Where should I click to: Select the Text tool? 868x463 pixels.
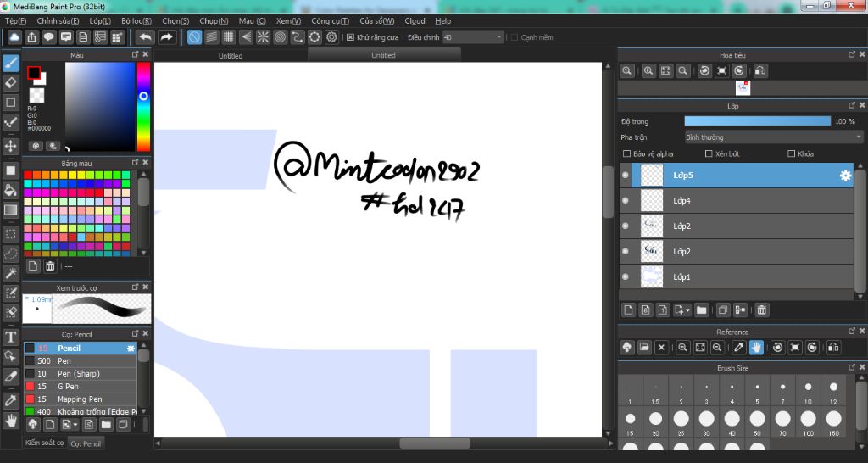point(11,337)
